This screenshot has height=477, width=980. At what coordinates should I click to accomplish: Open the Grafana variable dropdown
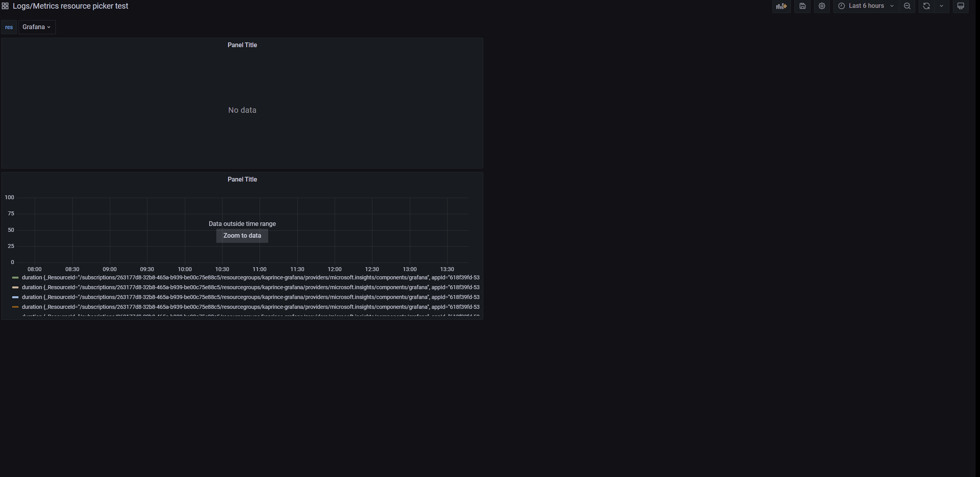point(37,27)
